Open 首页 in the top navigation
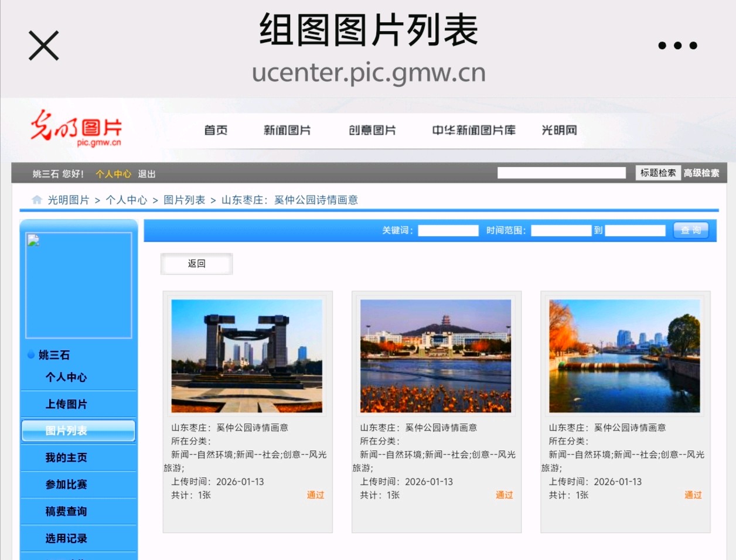The height and width of the screenshot is (560, 736). [x=216, y=130]
